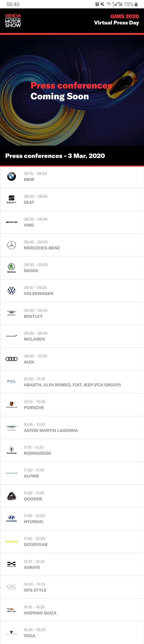Screen dimensions: 144x644
Task: Tap the Porsche crest logo
Action: click(11, 405)
